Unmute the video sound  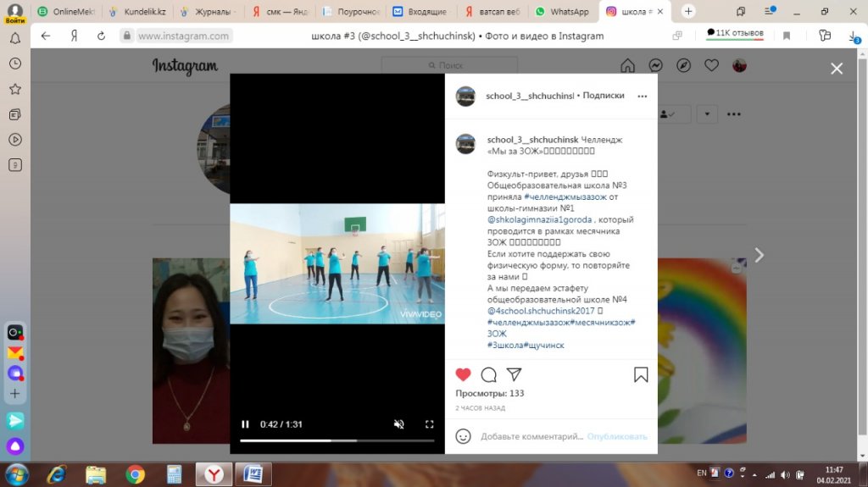tap(398, 424)
